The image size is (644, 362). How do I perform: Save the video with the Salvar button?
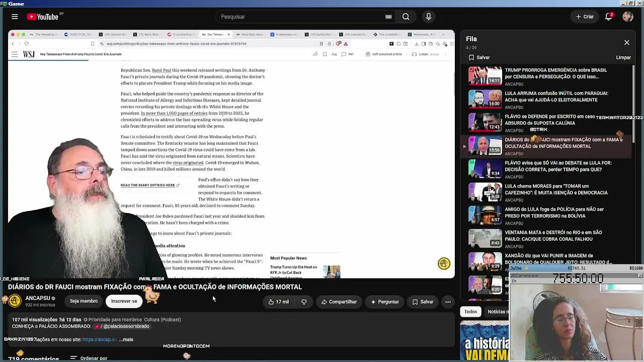point(423,302)
